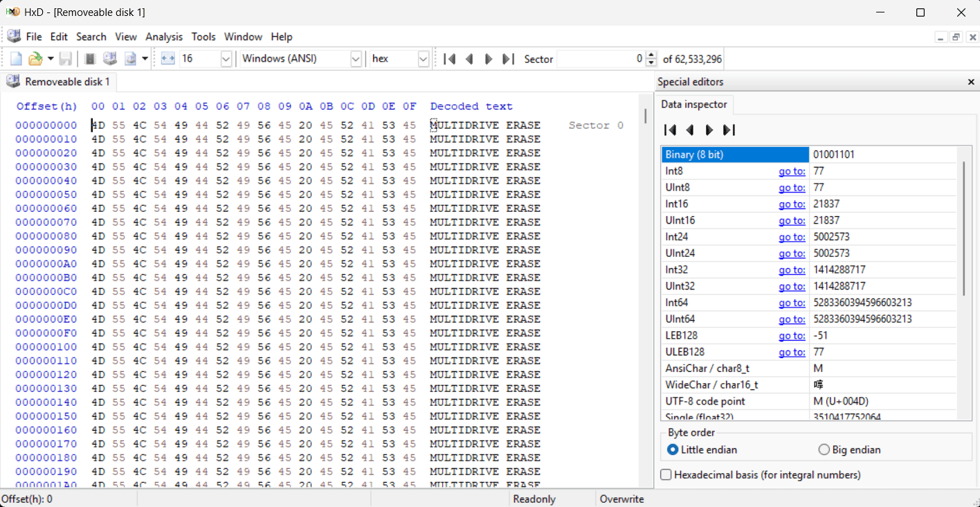The width and height of the screenshot is (980, 507).
Task: Restore the inner document window
Action: [x=956, y=37]
